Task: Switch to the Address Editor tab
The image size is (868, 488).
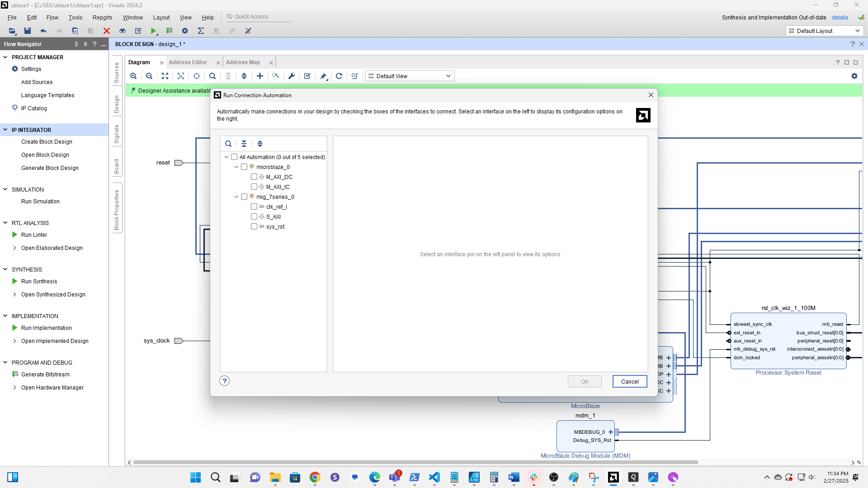Action: tap(188, 62)
